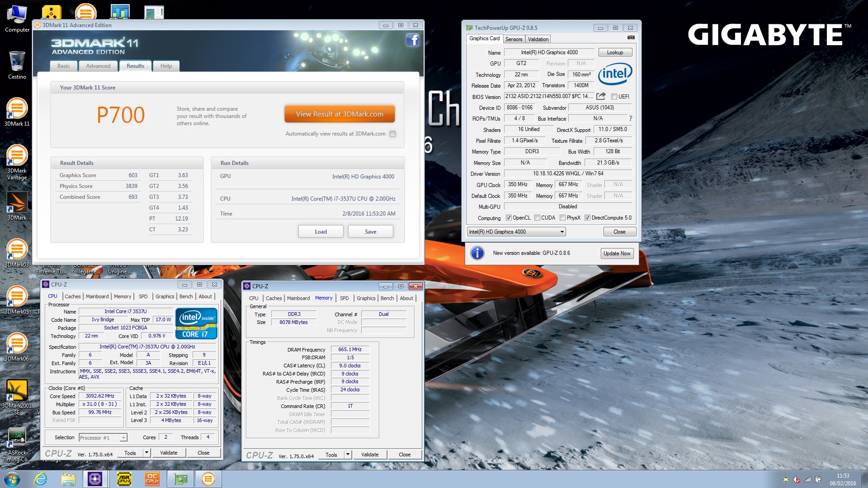Open the Windows Start menu
This screenshot has height=488, width=868.
click(12, 479)
